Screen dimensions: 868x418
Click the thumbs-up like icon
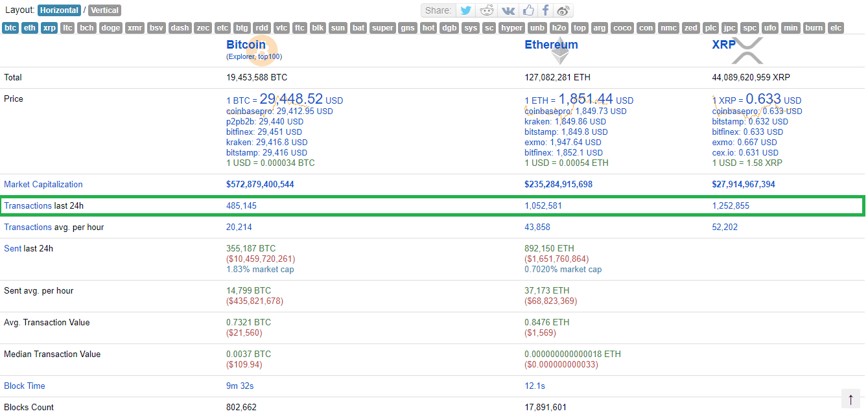point(528,10)
